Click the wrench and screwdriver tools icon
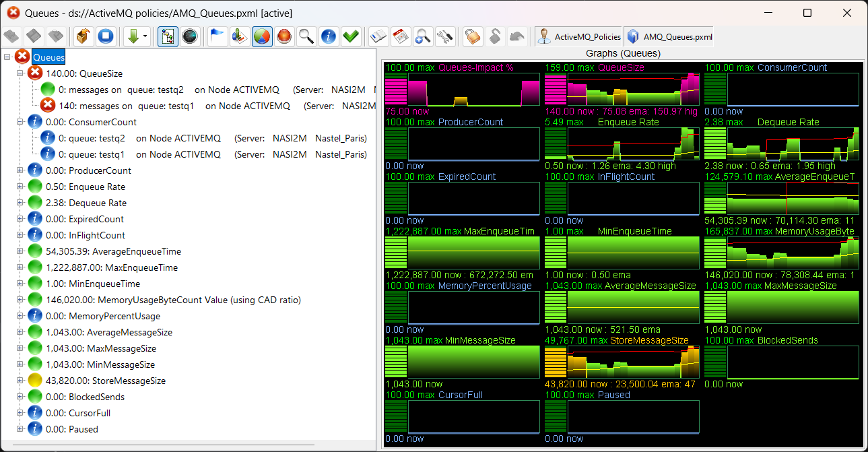The width and height of the screenshot is (868, 452). pyautogui.click(x=444, y=36)
